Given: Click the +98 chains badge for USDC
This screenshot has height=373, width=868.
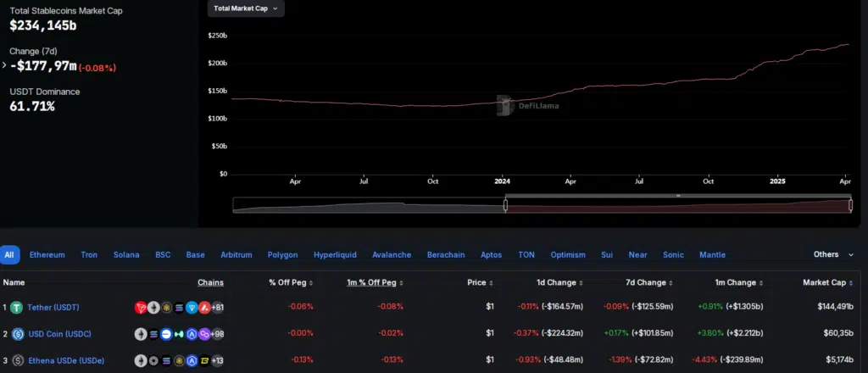Looking at the screenshot, I should (217, 334).
